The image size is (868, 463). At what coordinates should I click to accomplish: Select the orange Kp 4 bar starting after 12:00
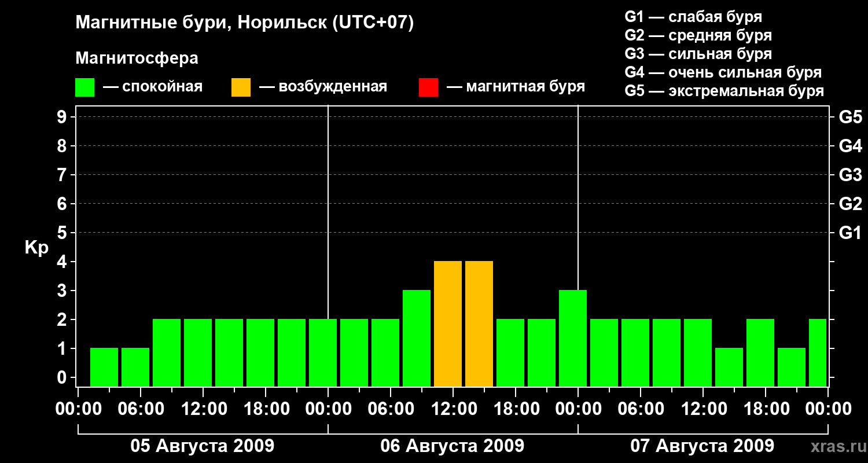click(479, 324)
